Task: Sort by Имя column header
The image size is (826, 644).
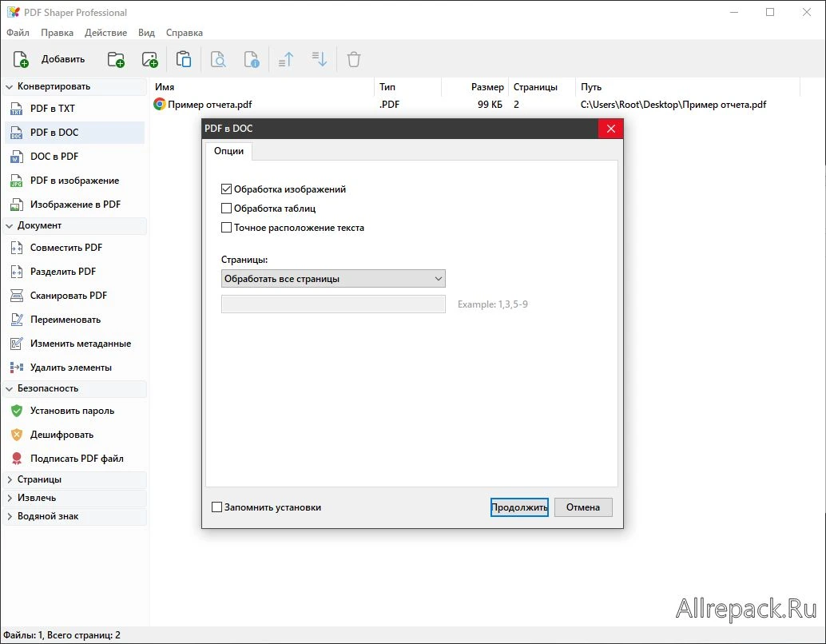Action: coord(262,87)
